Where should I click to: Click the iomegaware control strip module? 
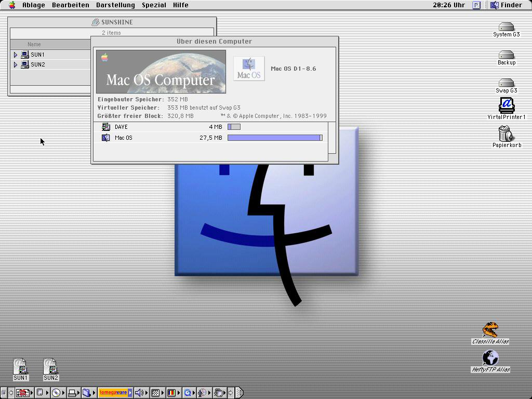coord(113,393)
